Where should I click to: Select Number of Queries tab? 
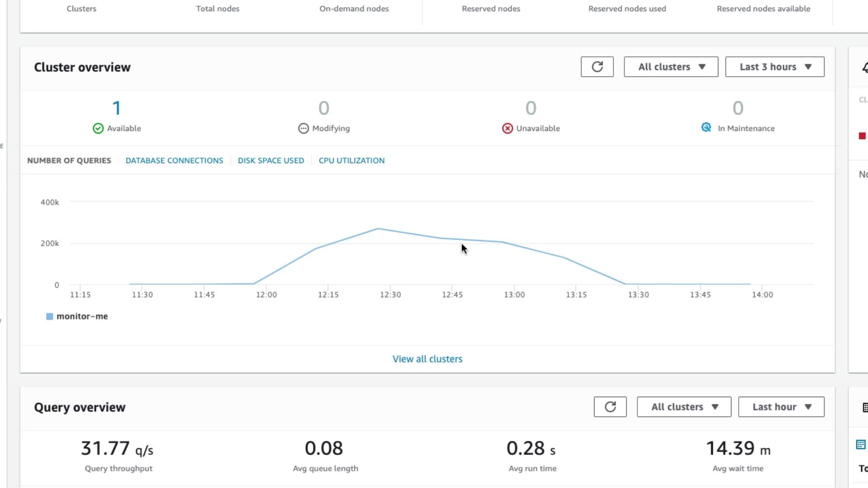(x=69, y=160)
